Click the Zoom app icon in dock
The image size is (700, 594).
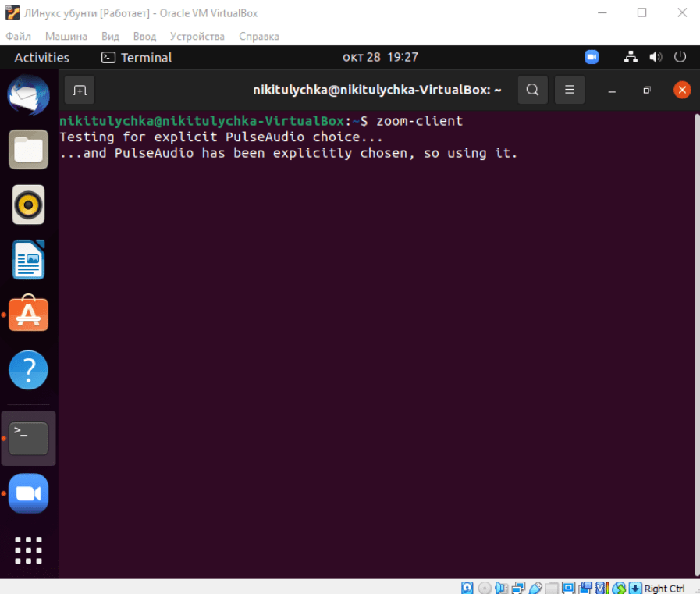tap(29, 493)
